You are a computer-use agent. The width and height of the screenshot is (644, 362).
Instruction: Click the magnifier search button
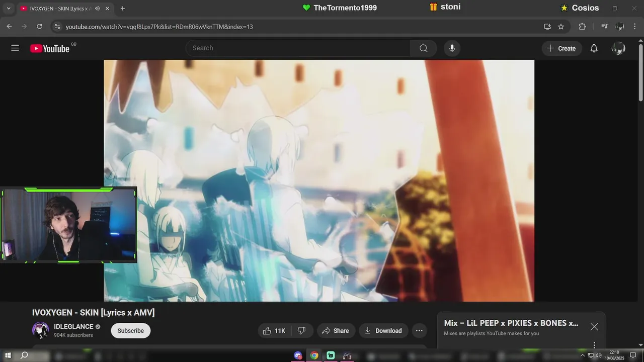[x=424, y=48]
